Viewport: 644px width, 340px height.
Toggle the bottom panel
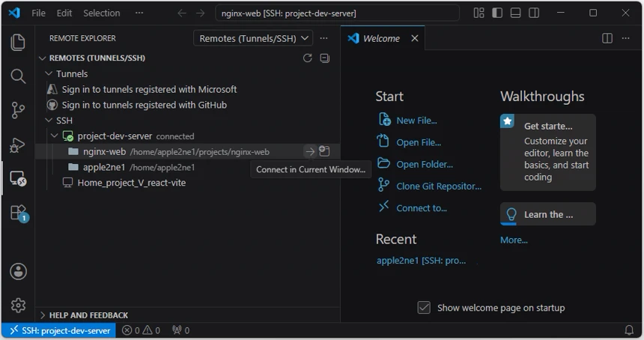point(515,13)
